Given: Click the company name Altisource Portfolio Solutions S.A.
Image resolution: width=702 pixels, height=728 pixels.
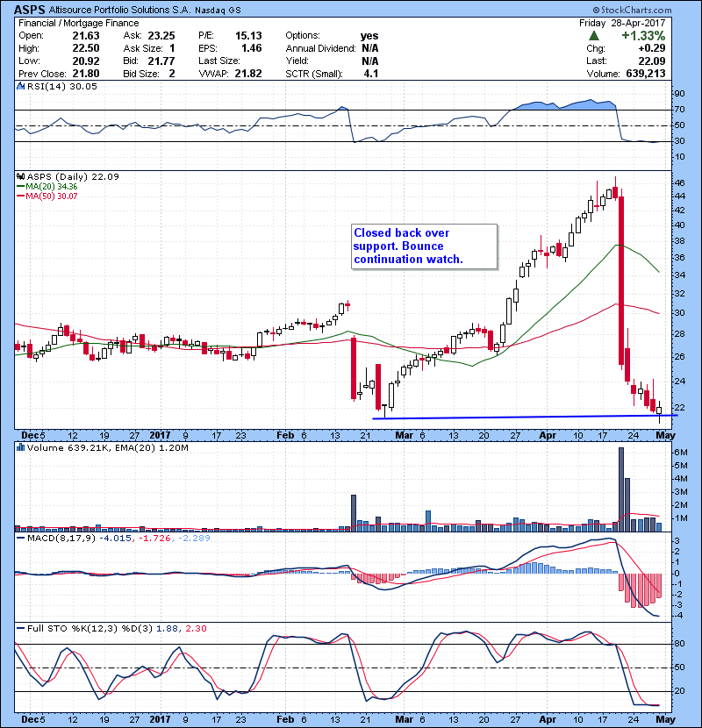Looking at the screenshot, I should [119, 10].
